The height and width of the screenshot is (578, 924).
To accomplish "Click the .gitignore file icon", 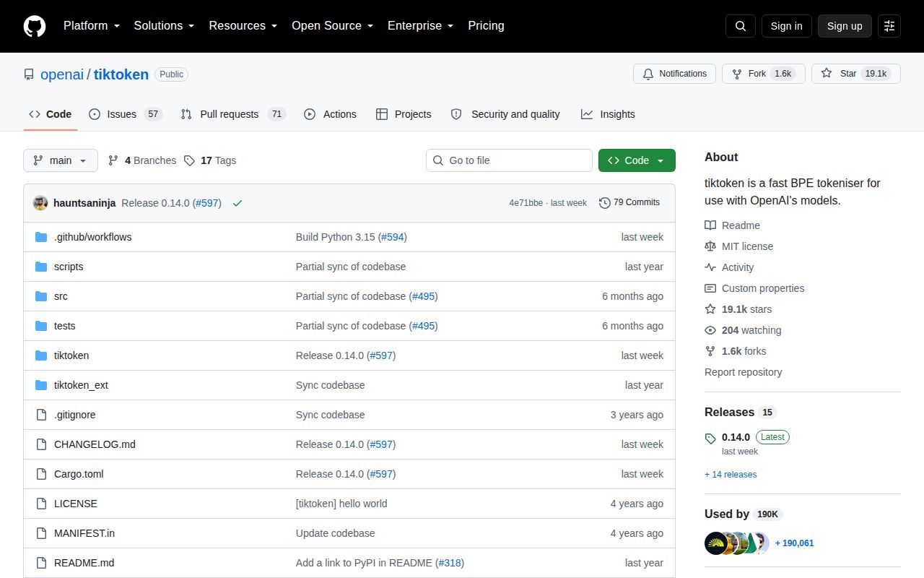I will pos(41,415).
